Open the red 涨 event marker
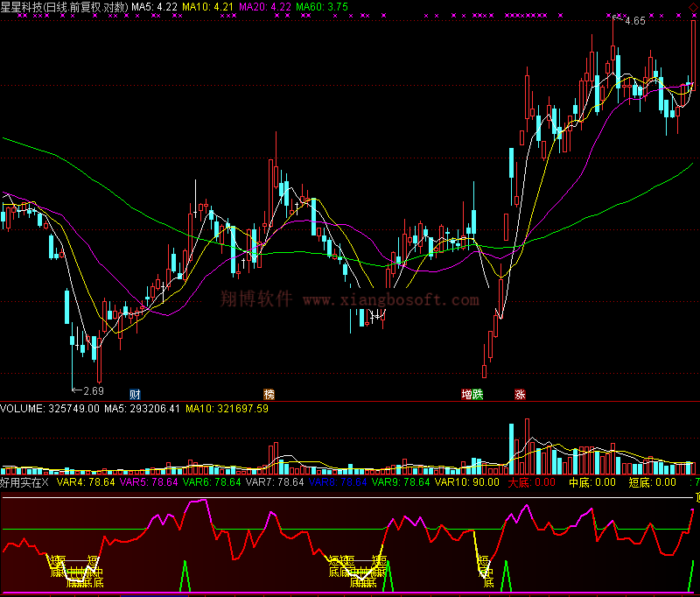The height and width of the screenshot is (597, 700). [x=520, y=394]
